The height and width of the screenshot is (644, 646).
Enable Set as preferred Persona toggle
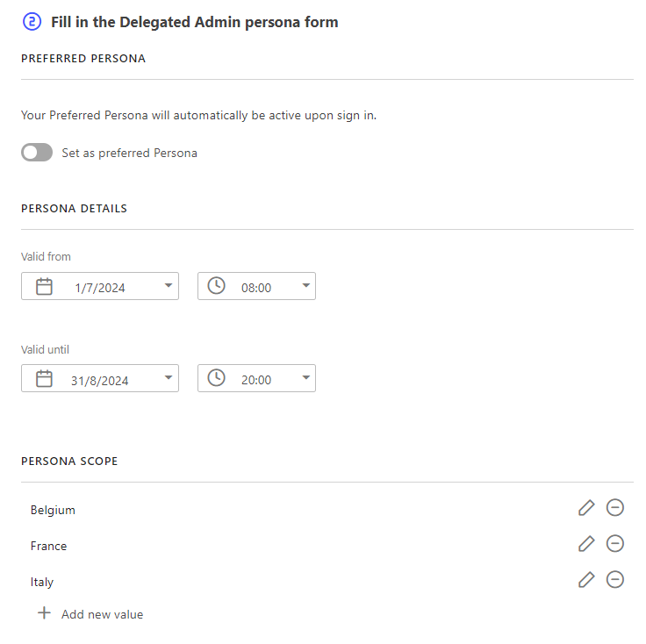[x=37, y=153]
